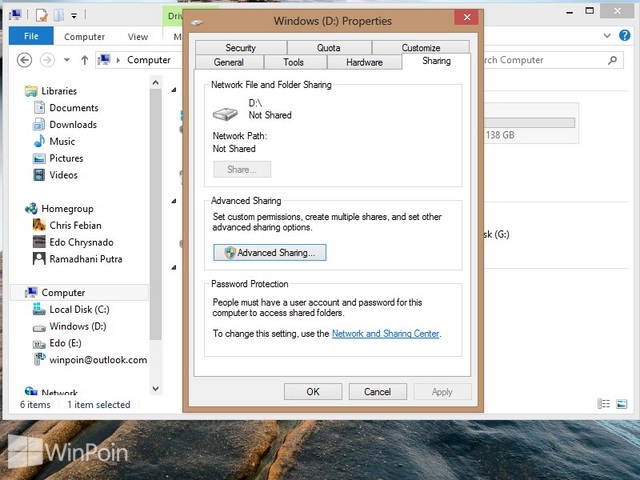Open the File menu tab
The height and width of the screenshot is (480, 640).
coord(31,36)
